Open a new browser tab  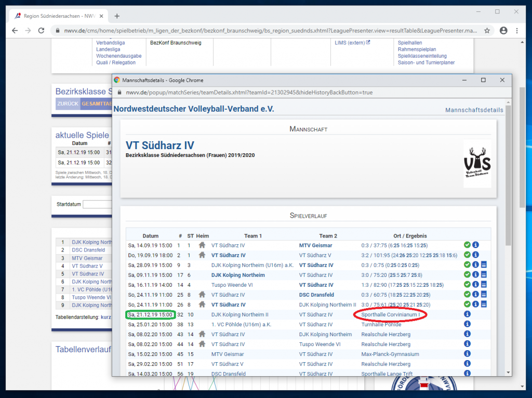117,16
